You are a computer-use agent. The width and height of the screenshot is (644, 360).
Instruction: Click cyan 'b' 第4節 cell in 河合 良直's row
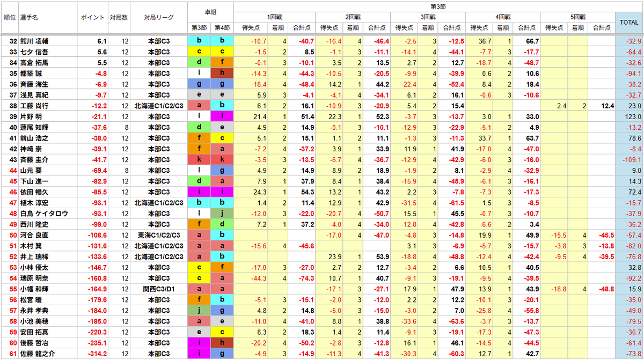(x=222, y=235)
